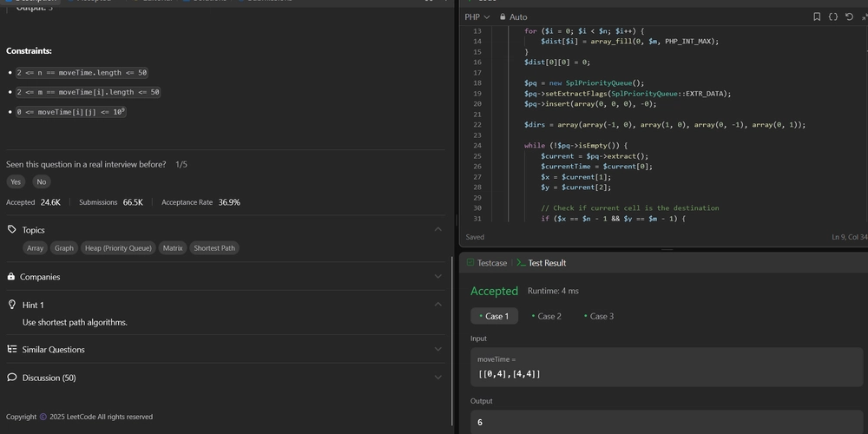
Task: Open the Graph topic tag
Action: click(x=63, y=248)
